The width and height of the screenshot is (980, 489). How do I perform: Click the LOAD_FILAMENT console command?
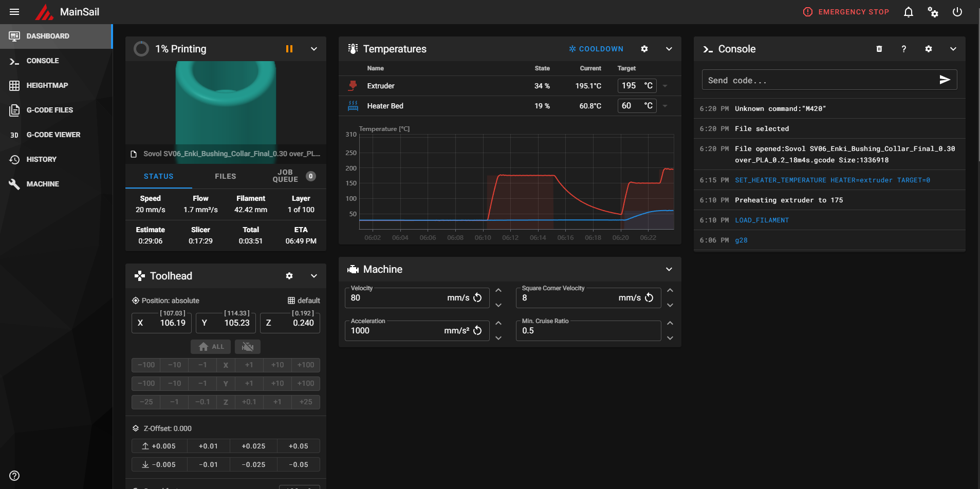tap(762, 220)
